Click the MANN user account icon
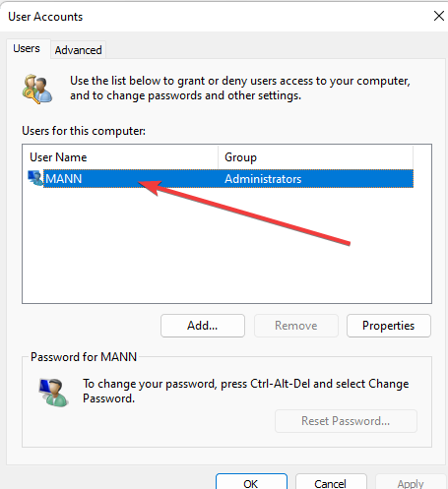Screen dimensions: 448x489 (35, 178)
